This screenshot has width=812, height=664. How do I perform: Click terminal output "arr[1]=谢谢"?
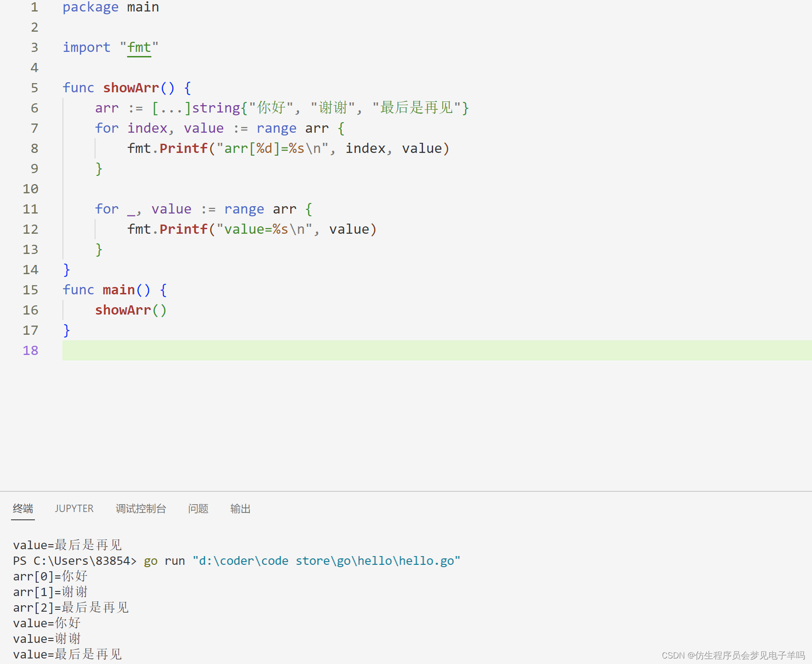pos(50,592)
